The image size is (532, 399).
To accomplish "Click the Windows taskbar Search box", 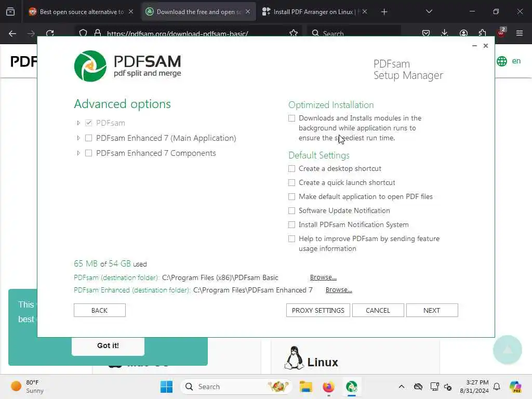I will pyautogui.click(x=236, y=387).
